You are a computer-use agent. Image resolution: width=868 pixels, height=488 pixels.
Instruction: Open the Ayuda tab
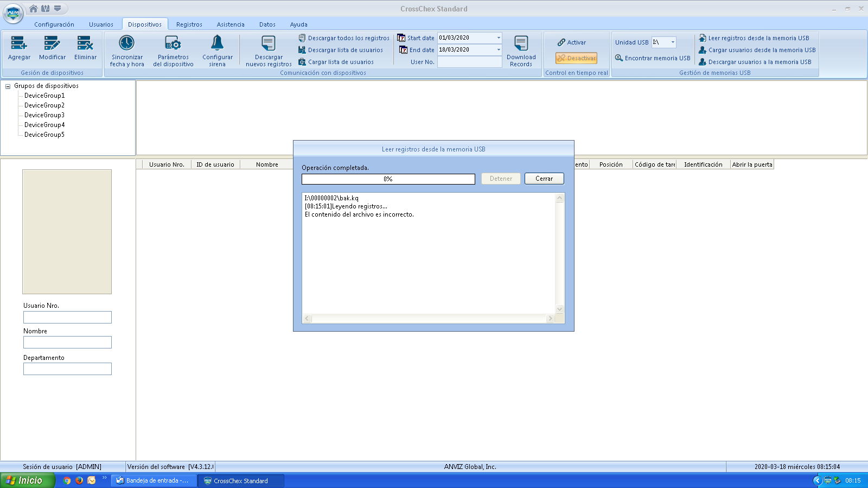299,24
